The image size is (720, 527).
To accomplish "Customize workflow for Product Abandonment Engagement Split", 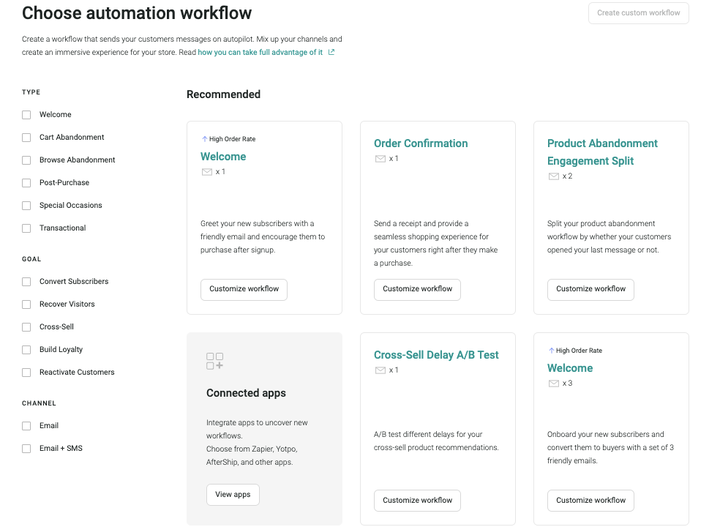I will 591,289.
